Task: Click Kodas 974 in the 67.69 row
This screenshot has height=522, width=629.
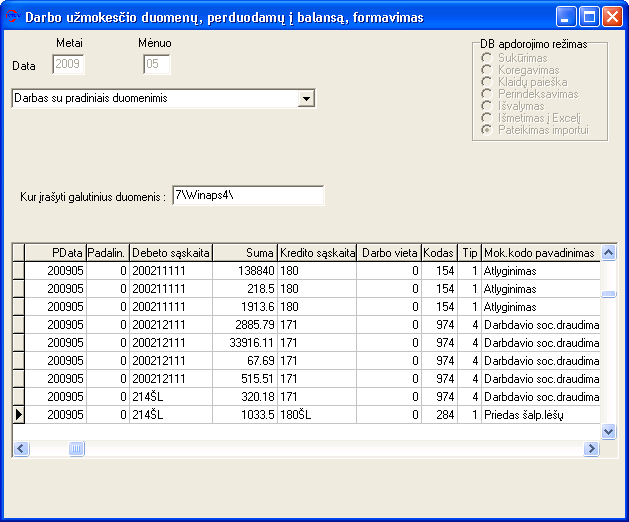Action: pos(439,361)
